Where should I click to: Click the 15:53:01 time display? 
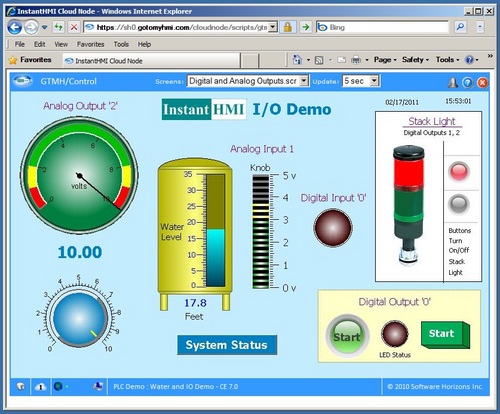tap(458, 101)
